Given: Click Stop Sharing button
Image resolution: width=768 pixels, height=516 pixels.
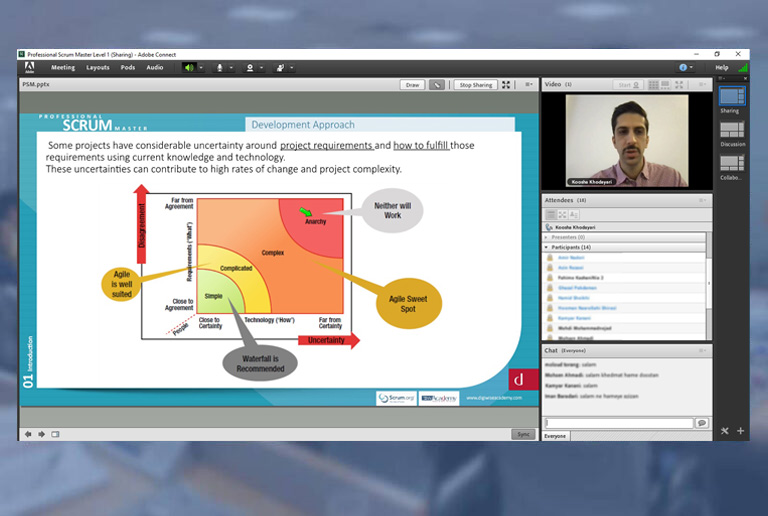Looking at the screenshot, I should (476, 85).
